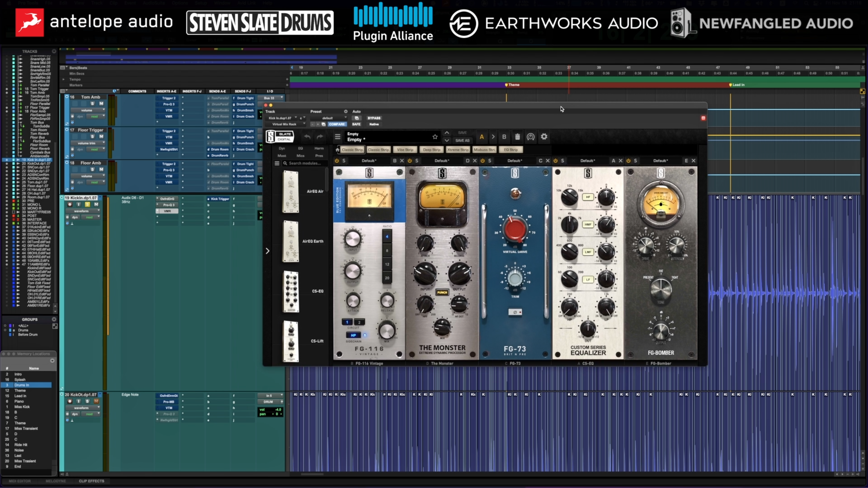The image size is (868, 488).
Task: Expand the Tempo ruler disclosure triangle
Action: (x=63, y=79)
